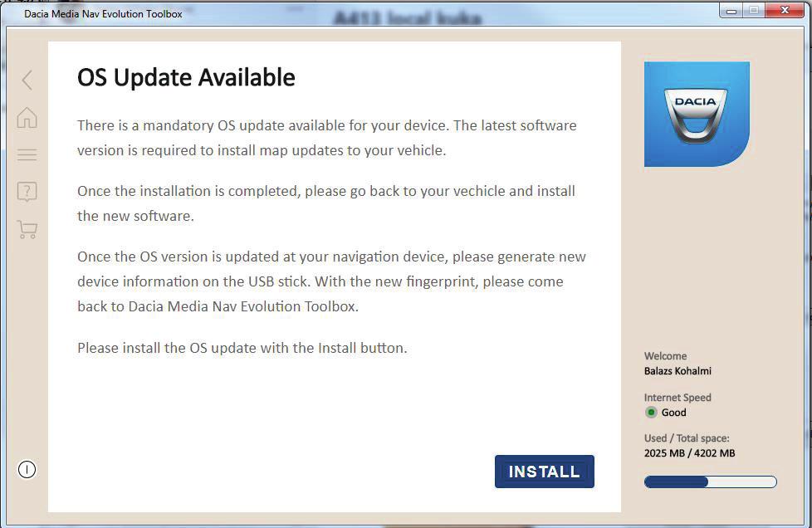Click the 2025 MB / 4202 MB value
This screenshot has width=812, height=528.
689,453
